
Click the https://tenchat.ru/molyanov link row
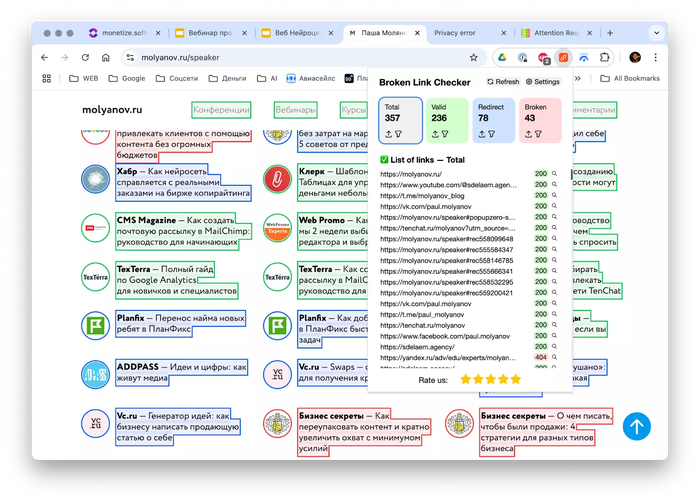coord(468,325)
